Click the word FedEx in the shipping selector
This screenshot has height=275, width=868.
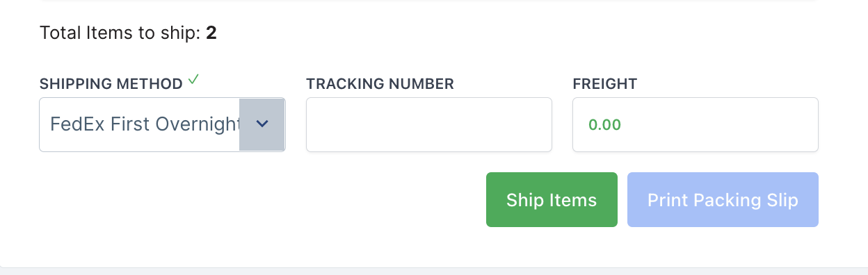[74, 124]
